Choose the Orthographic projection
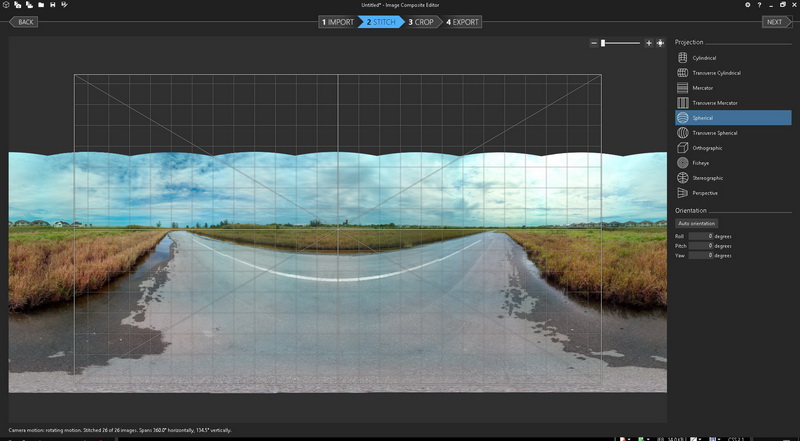 (x=707, y=148)
